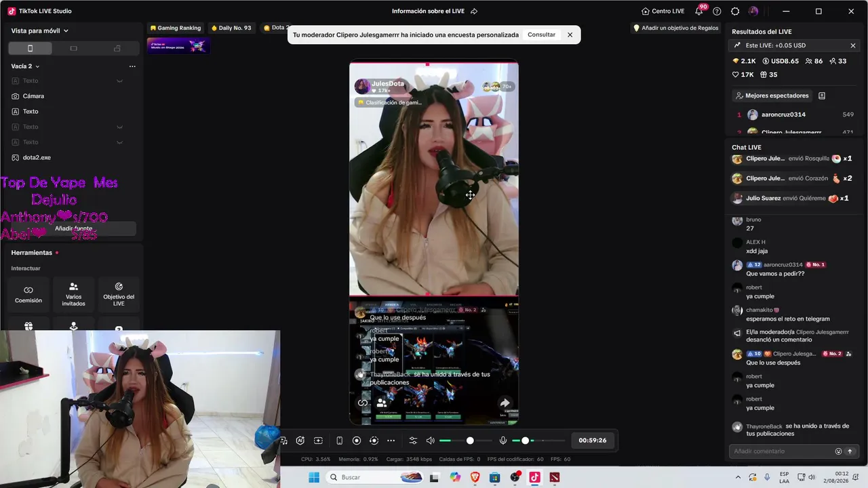This screenshot has width=868, height=488.
Task: Open Información sobre el LIVE
Action: pyautogui.click(x=429, y=11)
